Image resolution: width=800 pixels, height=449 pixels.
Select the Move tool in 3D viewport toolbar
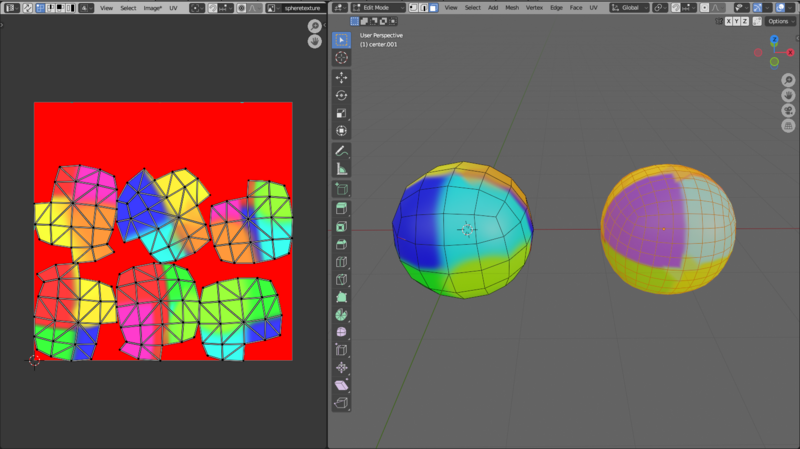[x=342, y=77]
